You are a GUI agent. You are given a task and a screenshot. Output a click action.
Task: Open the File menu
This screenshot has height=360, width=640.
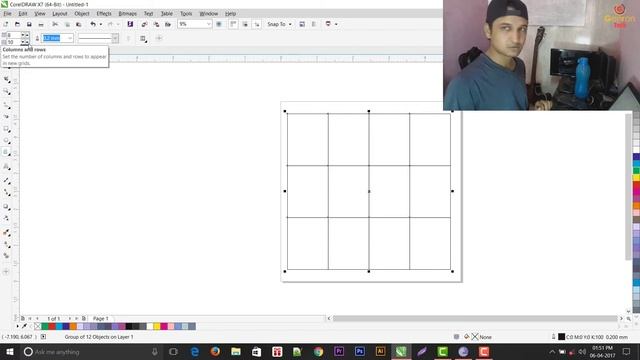(7, 13)
